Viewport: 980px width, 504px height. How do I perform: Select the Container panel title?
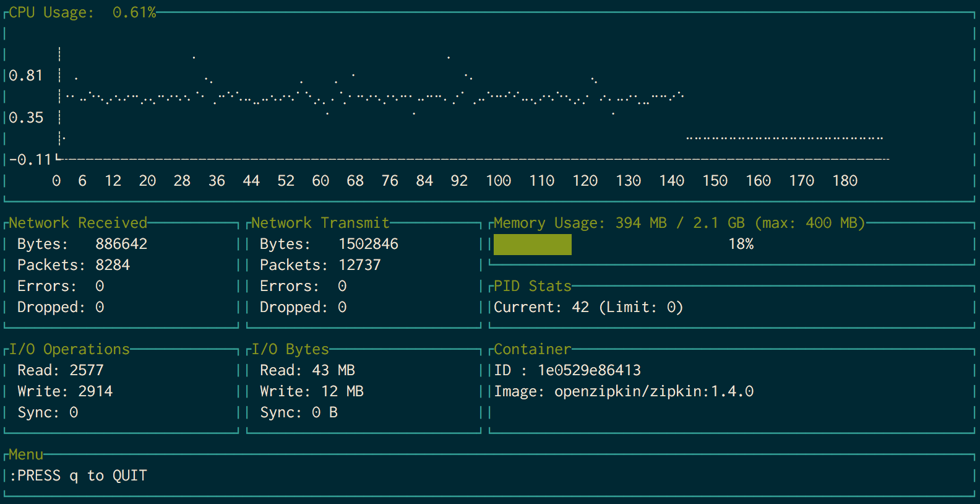pyautogui.click(x=533, y=349)
